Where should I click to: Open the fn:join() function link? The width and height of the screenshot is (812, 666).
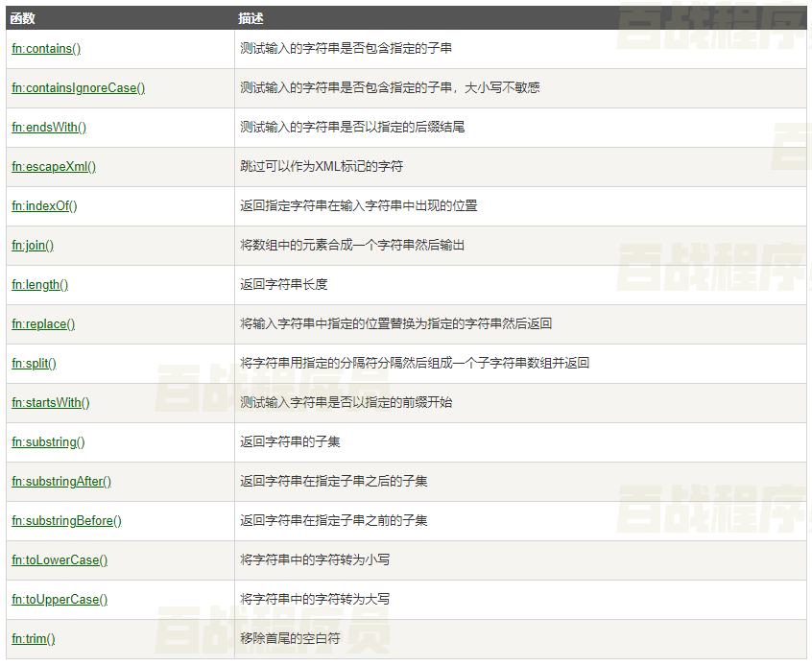(32, 245)
